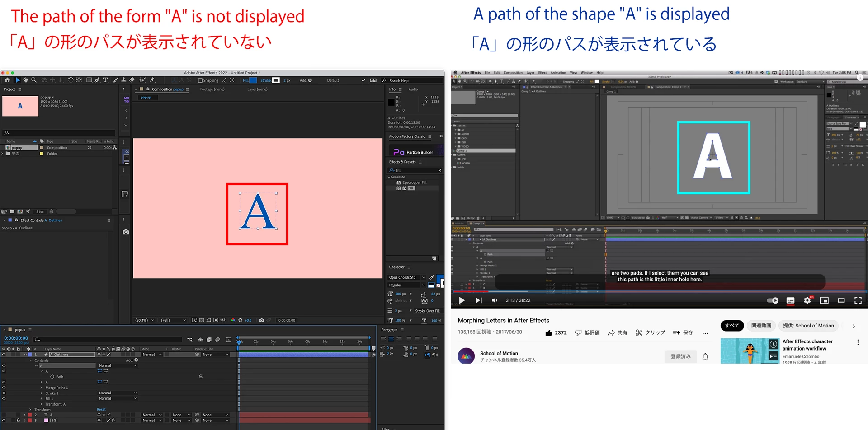Toggle visibility eye of BG layer
Viewport: 868px width, 430px height.
(x=4, y=420)
